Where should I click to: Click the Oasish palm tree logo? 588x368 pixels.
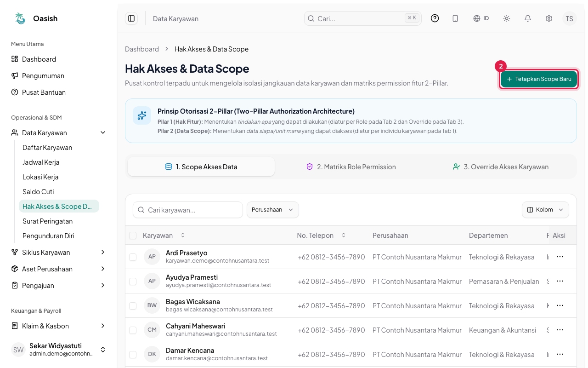click(20, 18)
